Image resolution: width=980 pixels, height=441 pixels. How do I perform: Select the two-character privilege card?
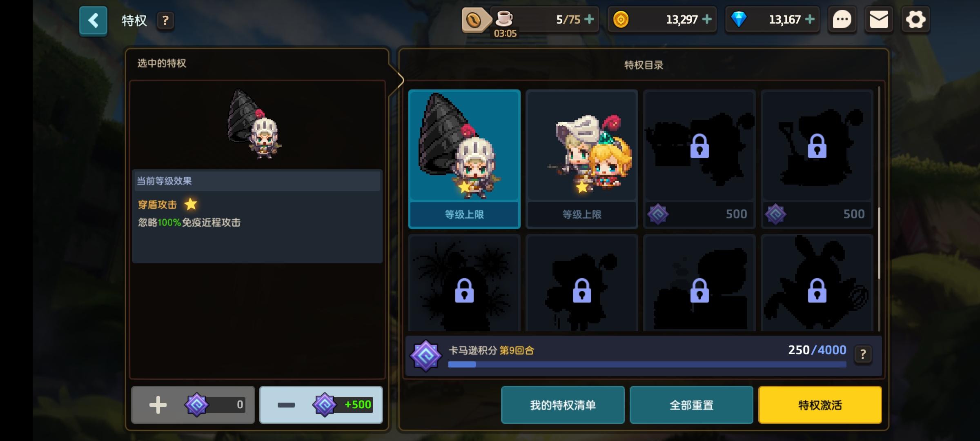[582, 159]
